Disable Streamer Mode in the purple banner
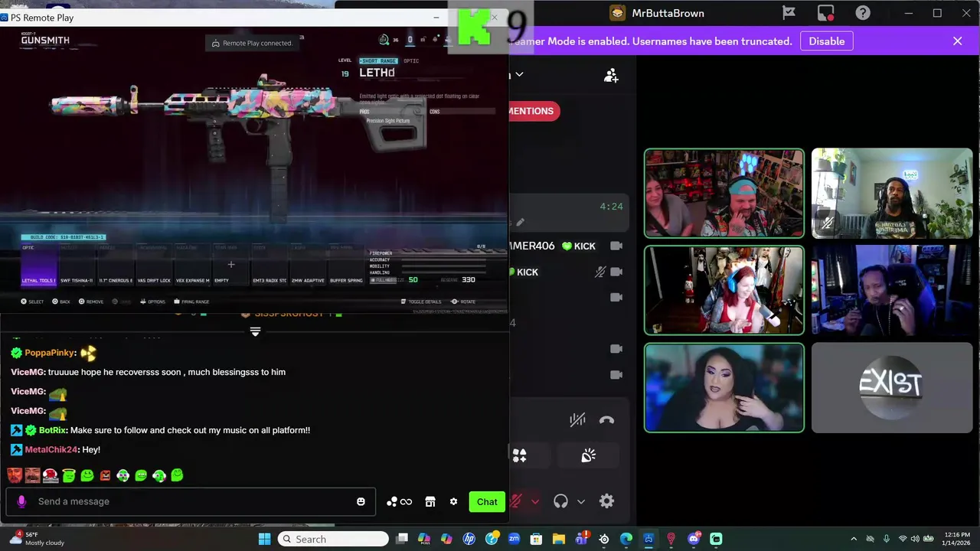 (827, 41)
